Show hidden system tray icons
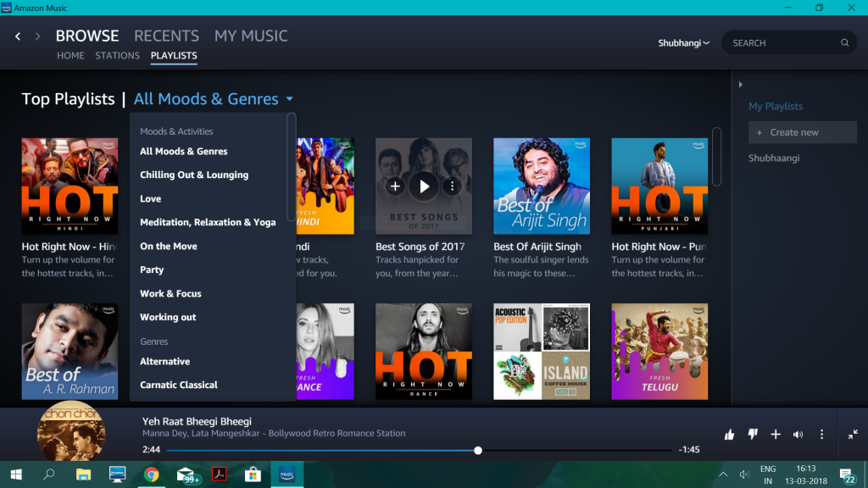Image resolution: width=868 pixels, height=488 pixels. (x=723, y=474)
